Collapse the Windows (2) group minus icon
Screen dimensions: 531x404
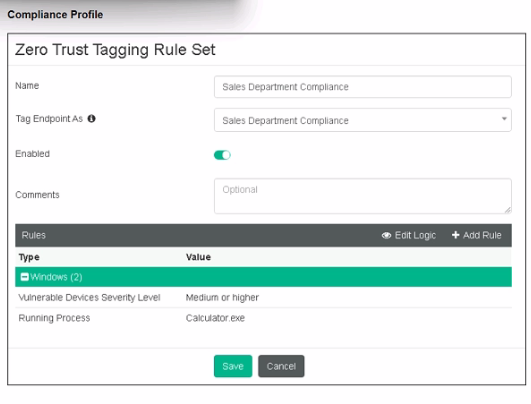coord(24,277)
